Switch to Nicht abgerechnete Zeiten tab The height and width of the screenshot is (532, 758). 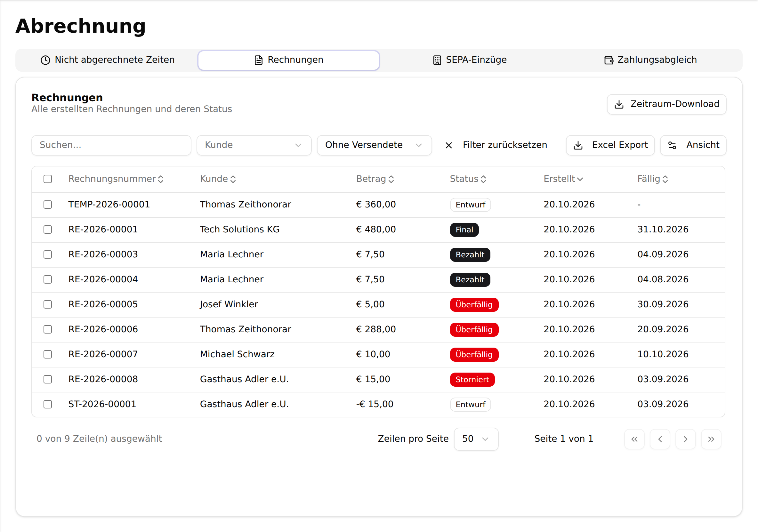(x=107, y=60)
